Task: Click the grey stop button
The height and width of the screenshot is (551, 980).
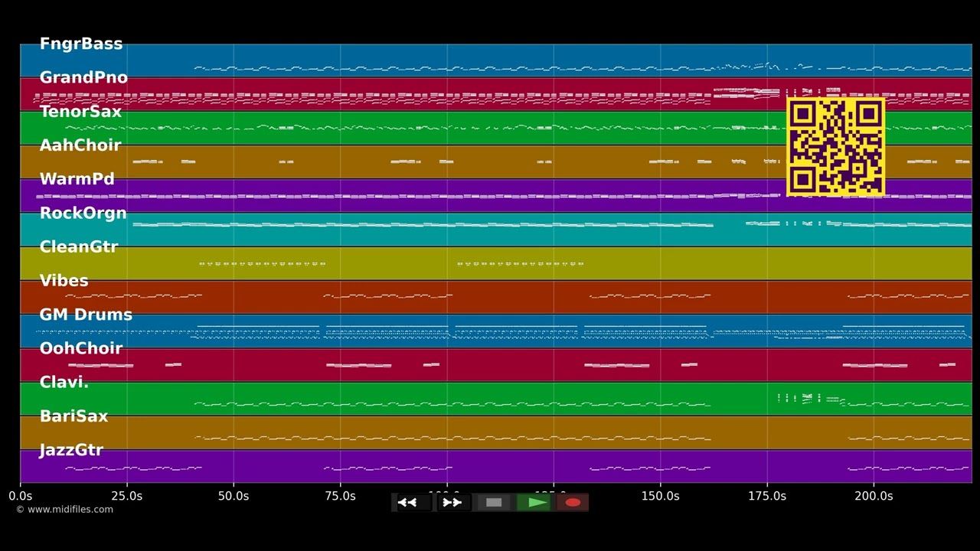Action: click(494, 503)
